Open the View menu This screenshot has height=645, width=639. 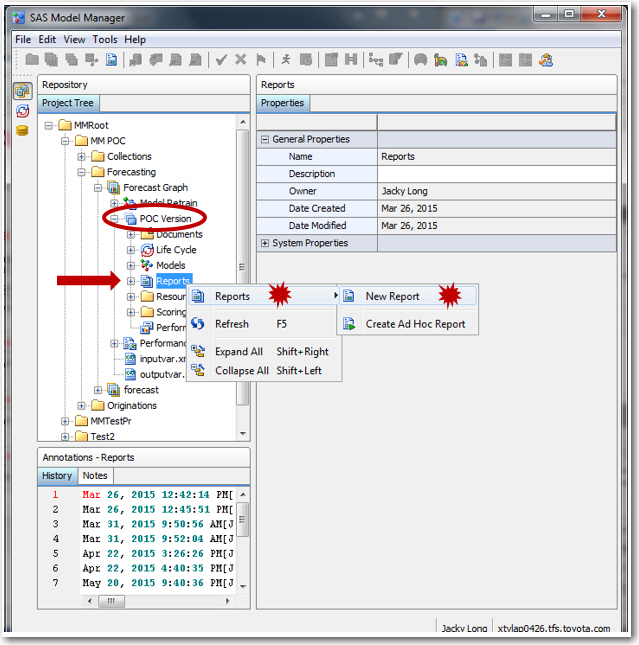tap(74, 39)
